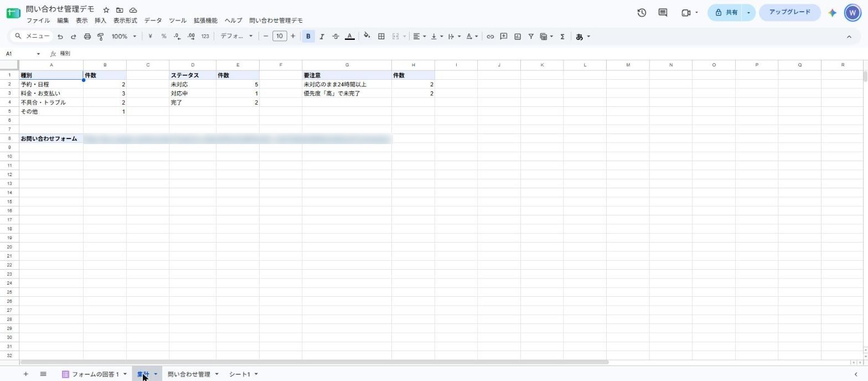Open the functions sigma menu
The height and width of the screenshot is (381, 868).
click(562, 37)
